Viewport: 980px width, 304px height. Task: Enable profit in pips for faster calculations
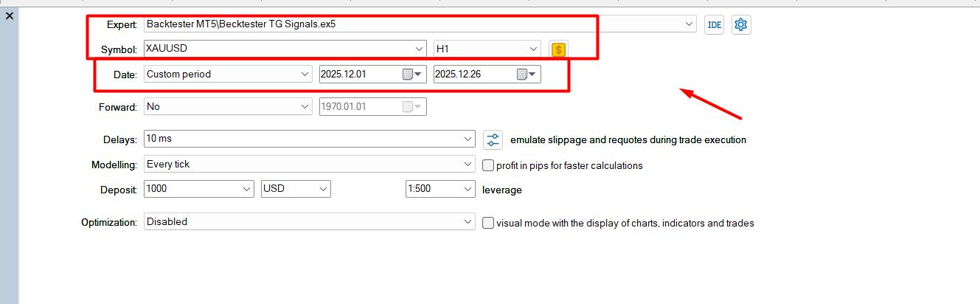[488, 165]
